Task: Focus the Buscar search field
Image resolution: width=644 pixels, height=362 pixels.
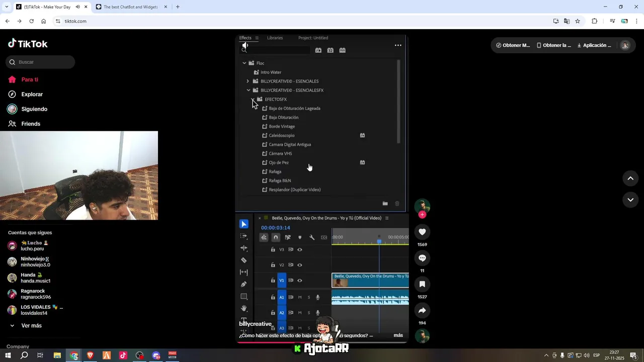Action: point(40,62)
